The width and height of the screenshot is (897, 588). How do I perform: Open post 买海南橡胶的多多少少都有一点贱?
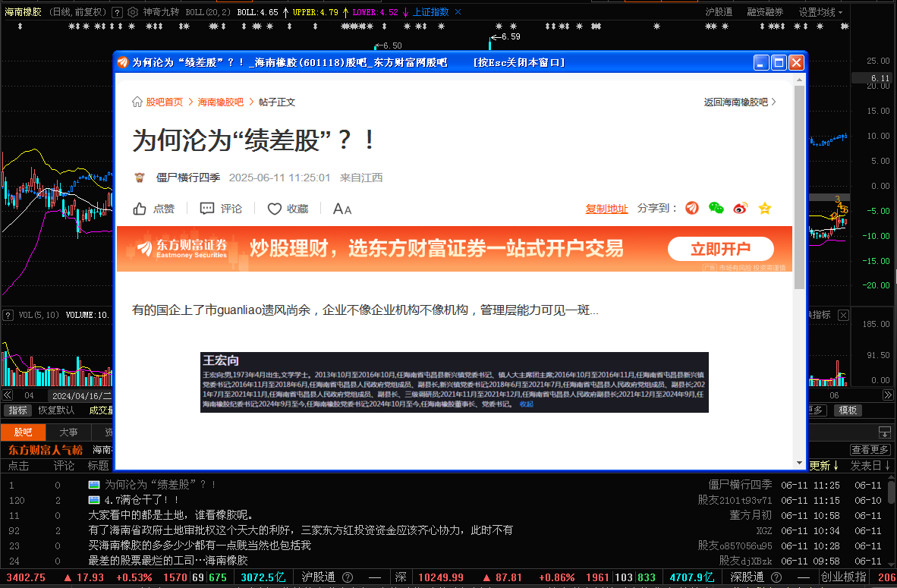tap(200, 545)
